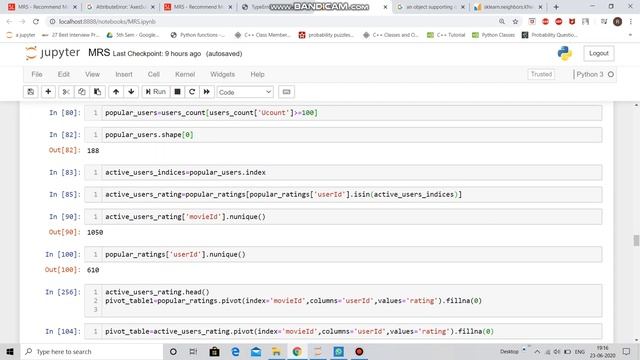640x360 pixels.
Task: Open the C++ Tutorial bookmark
Action: click(x=446, y=35)
